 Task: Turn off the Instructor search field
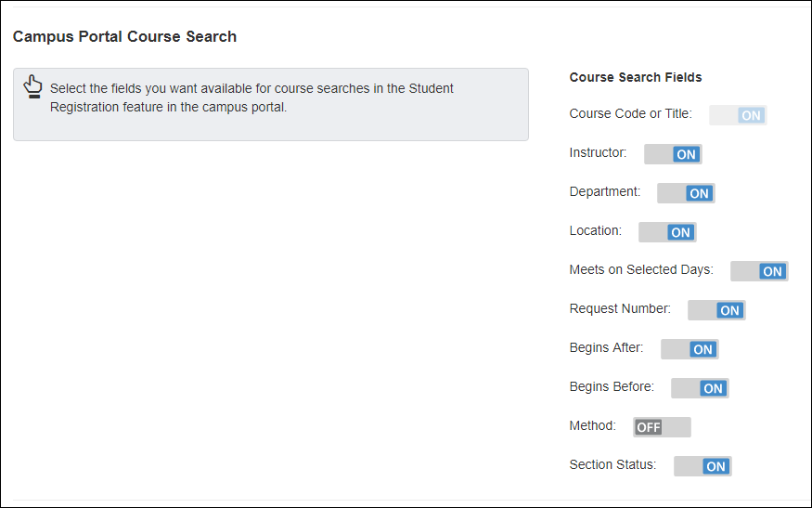673,154
